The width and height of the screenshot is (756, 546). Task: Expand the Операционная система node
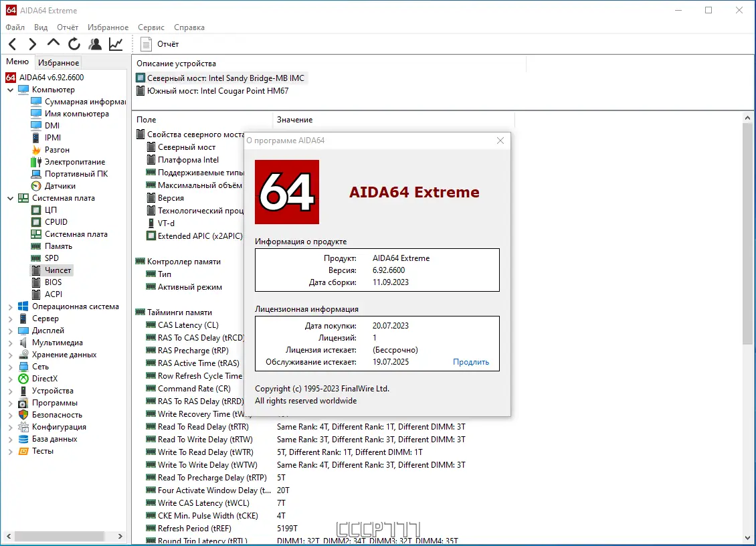click(x=10, y=306)
